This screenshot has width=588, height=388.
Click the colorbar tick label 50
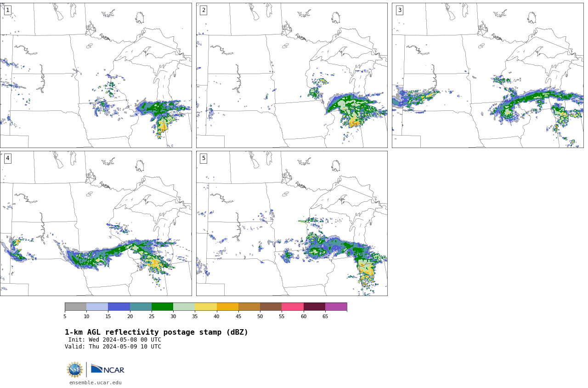(260, 316)
